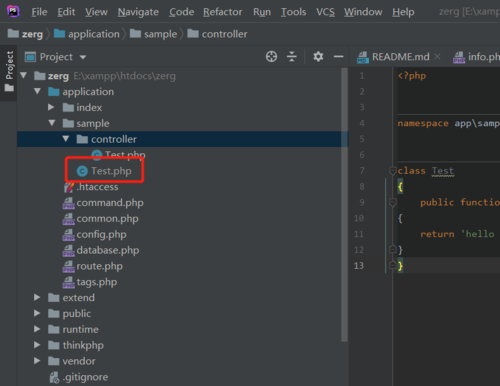Image resolution: width=500 pixels, height=386 pixels.
Task: Click the route.php PHP file icon
Action: [69, 266]
